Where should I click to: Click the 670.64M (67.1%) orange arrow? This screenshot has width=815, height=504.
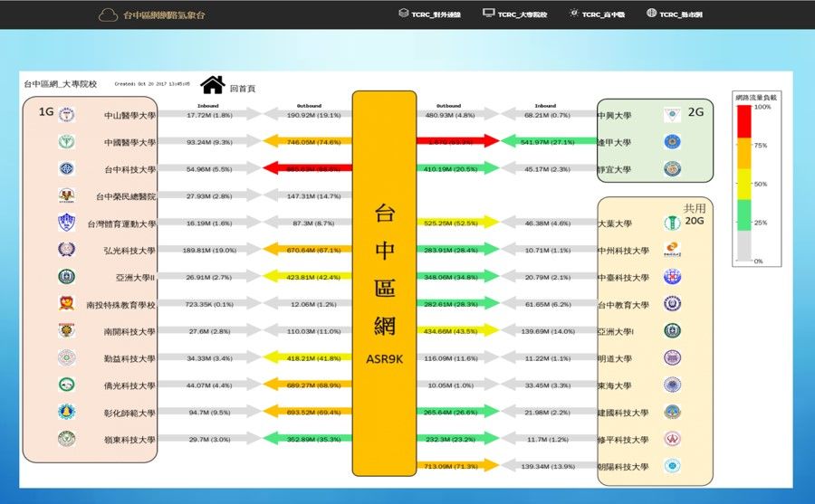[x=308, y=250]
